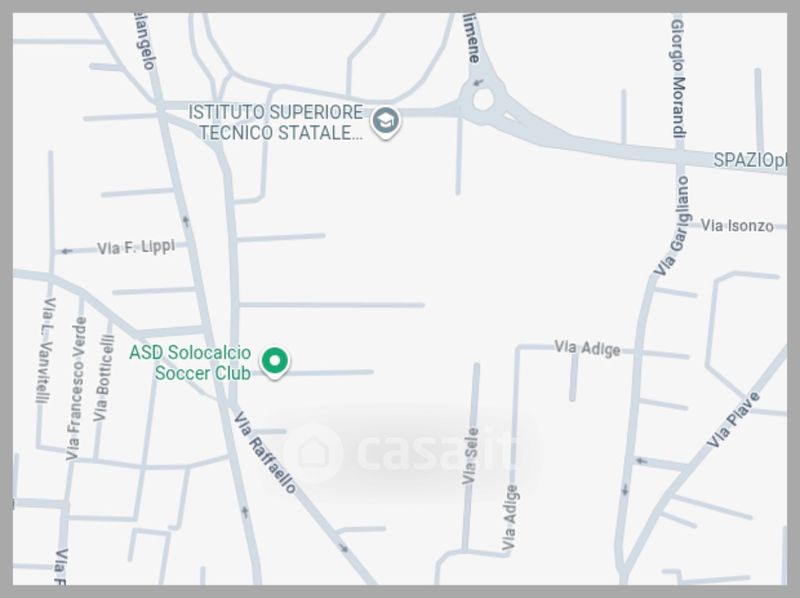The height and width of the screenshot is (598, 800).
Task: Select the SPAZIO place label
Action: [x=749, y=160]
